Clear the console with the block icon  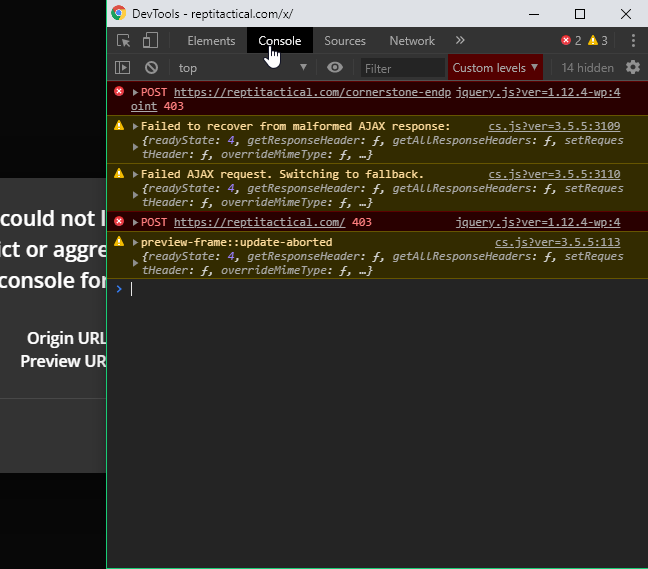151,68
